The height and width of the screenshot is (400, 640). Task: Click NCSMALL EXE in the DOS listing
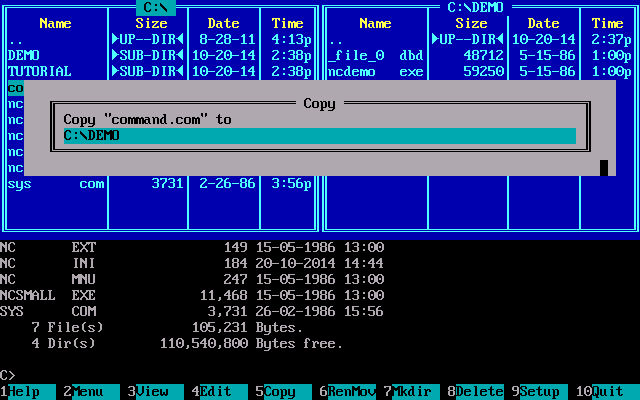point(48,296)
